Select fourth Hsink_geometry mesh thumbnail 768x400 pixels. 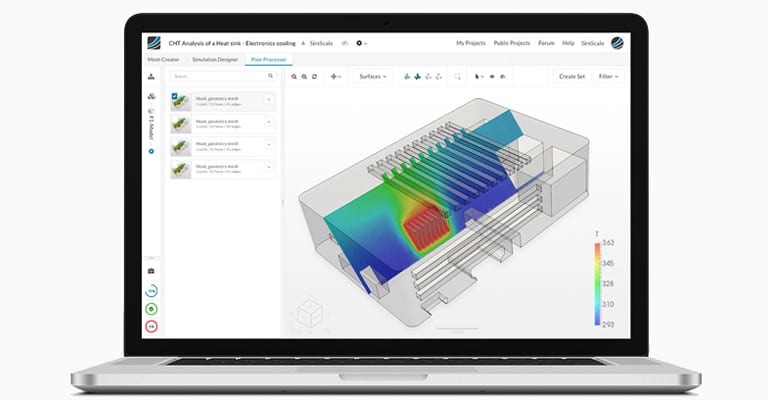(181, 169)
